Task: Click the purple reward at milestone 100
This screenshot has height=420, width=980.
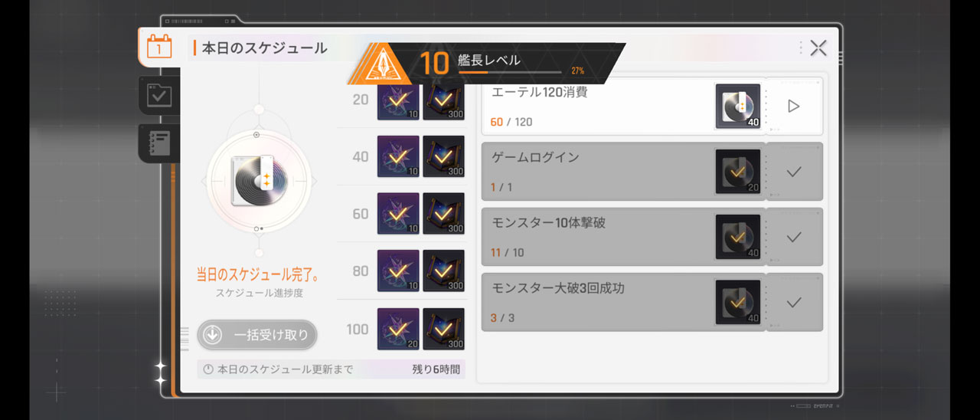Action: coord(398,329)
